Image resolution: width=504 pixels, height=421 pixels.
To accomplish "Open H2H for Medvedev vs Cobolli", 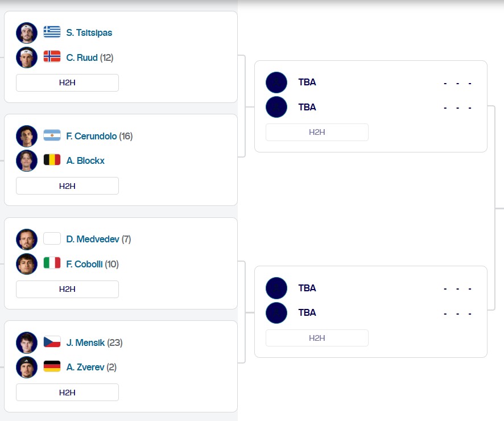I will [67, 289].
